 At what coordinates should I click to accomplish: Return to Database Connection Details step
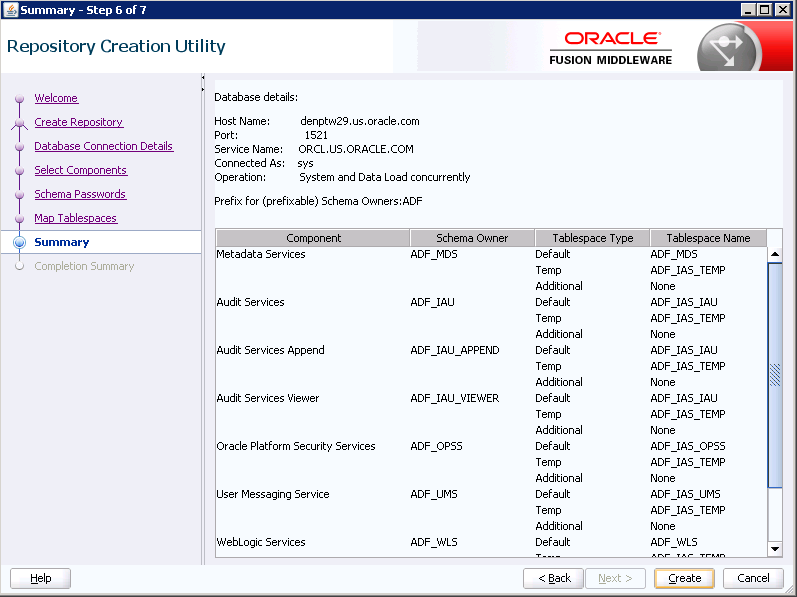(104, 146)
